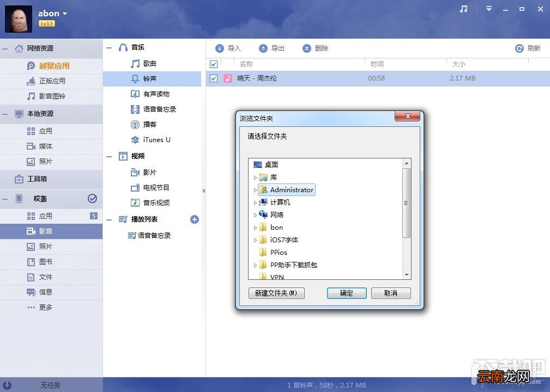Add a new playlist with plus icon

(195, 219)
